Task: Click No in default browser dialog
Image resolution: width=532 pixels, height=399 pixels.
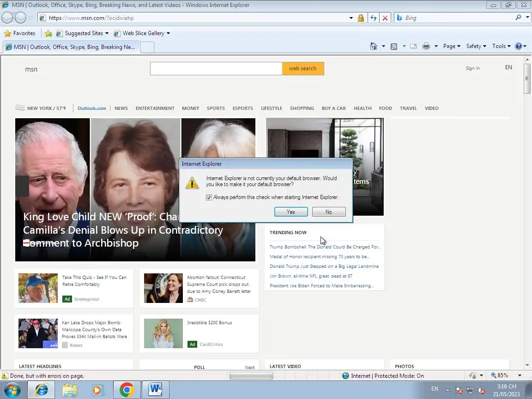Action: (x=329, y=212)
